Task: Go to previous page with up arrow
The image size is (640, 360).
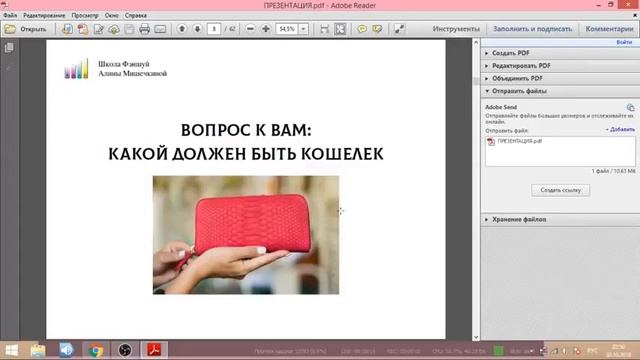Action: 182,29
